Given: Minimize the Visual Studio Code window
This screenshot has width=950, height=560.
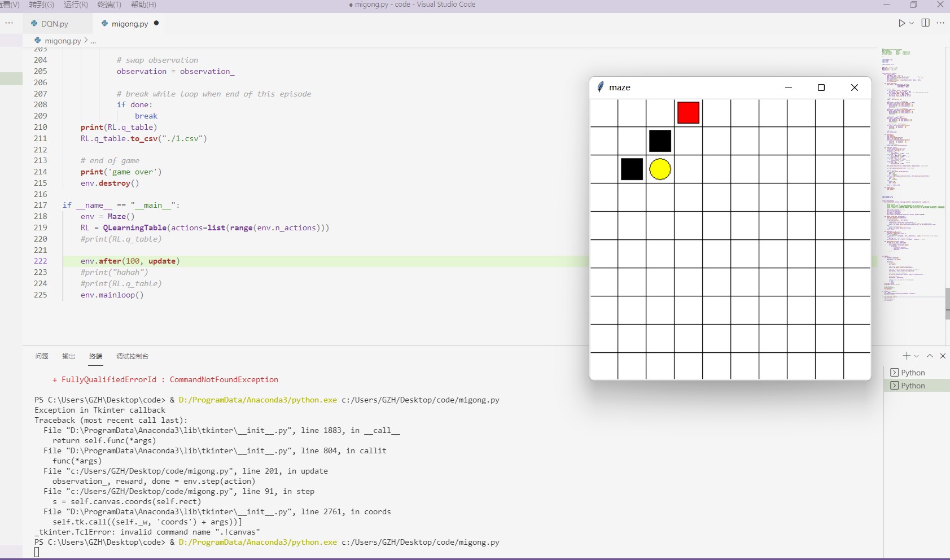Looking at the screenshot, I should coord(887,5).
